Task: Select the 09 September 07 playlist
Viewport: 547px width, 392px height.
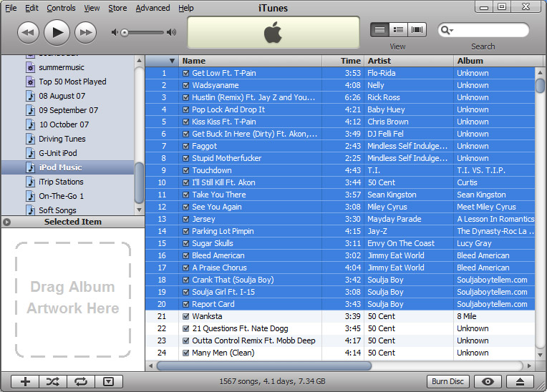Action: [69, 110]
